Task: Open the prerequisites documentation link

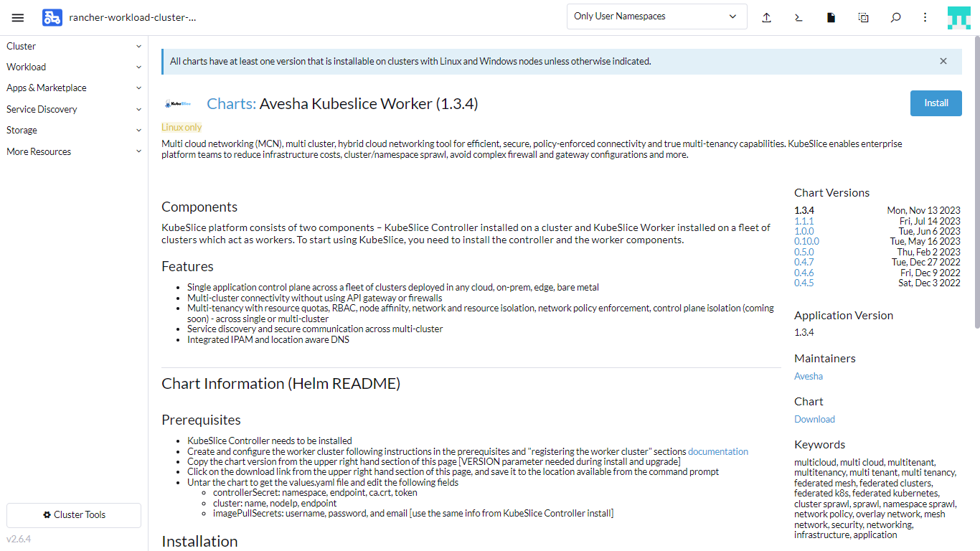Action: 718,452
